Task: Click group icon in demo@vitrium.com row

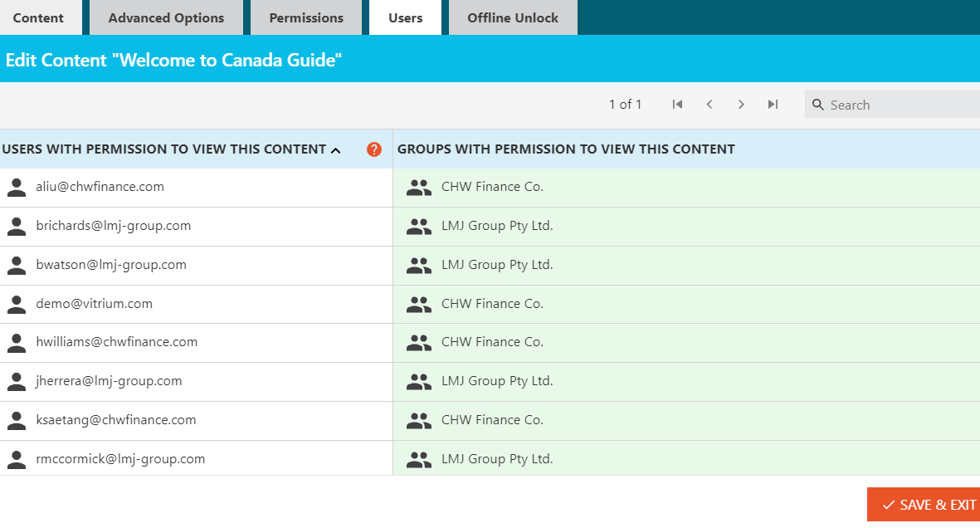Action: click(x=419, y=304)
